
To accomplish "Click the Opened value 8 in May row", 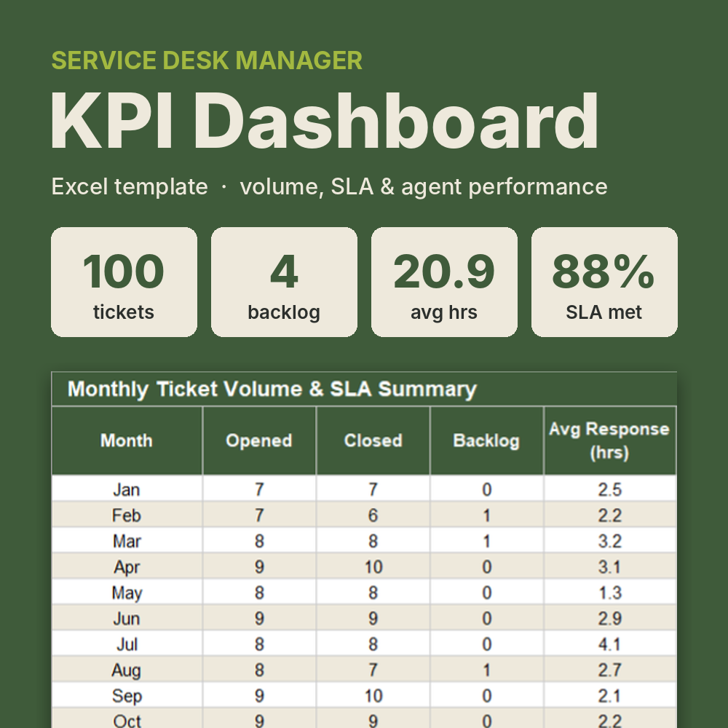I will pos(259,593).
